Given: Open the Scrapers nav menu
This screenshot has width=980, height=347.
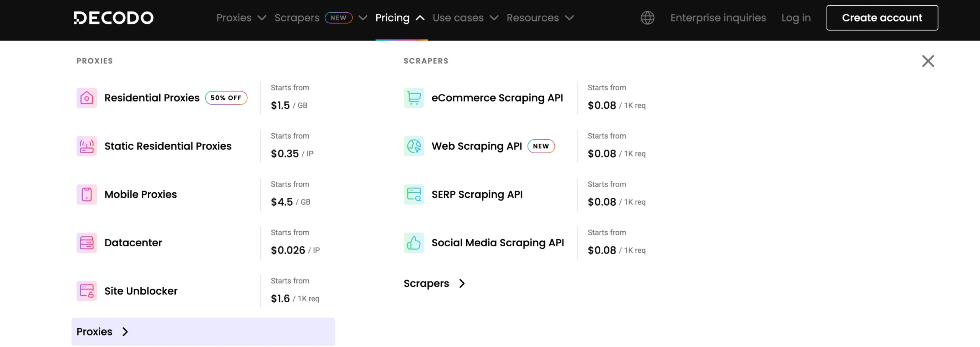Looking at the screenshot, I should (x=297, y=18).
